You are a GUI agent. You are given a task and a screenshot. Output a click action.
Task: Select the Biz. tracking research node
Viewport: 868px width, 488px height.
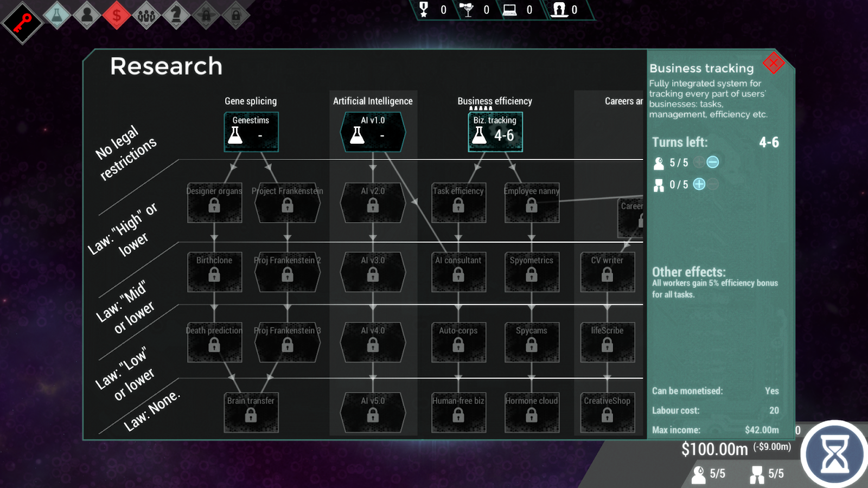[x=495, y=132]
